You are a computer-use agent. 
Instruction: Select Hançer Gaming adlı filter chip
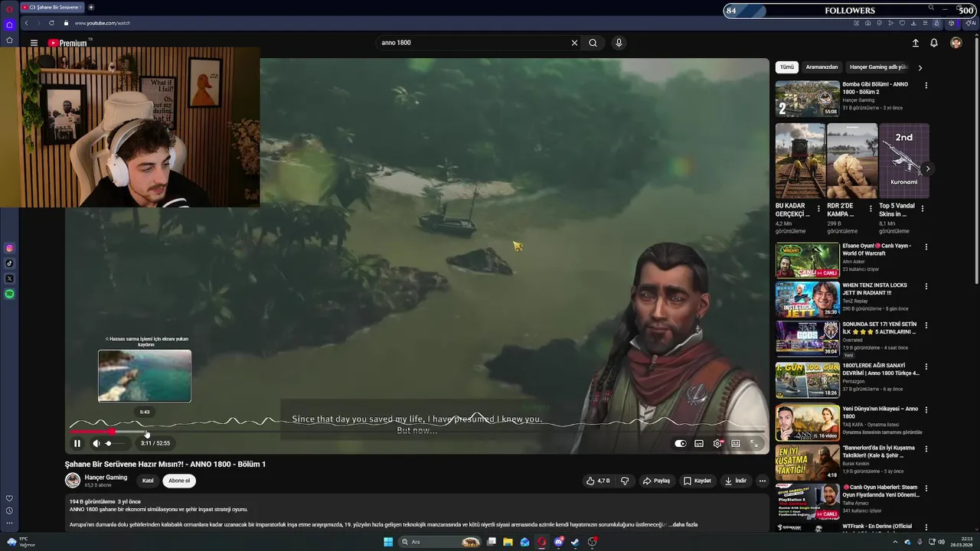[878, 67]
